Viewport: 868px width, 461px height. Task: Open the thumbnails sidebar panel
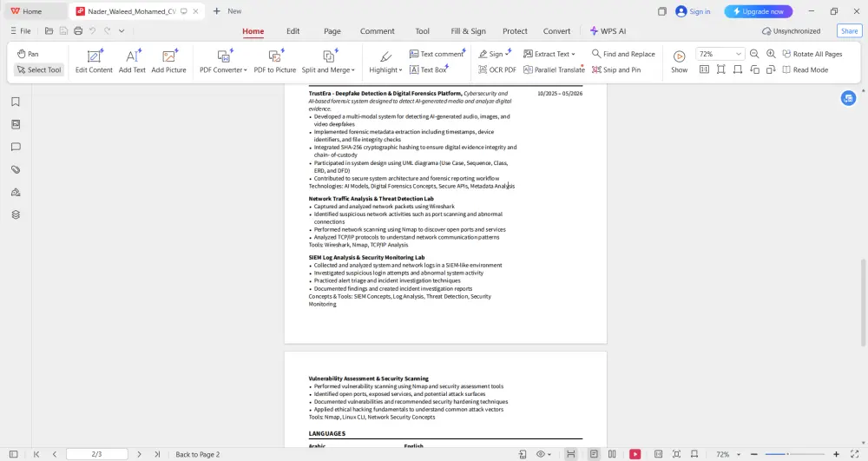pyautogui.click(x=16, y=124)
